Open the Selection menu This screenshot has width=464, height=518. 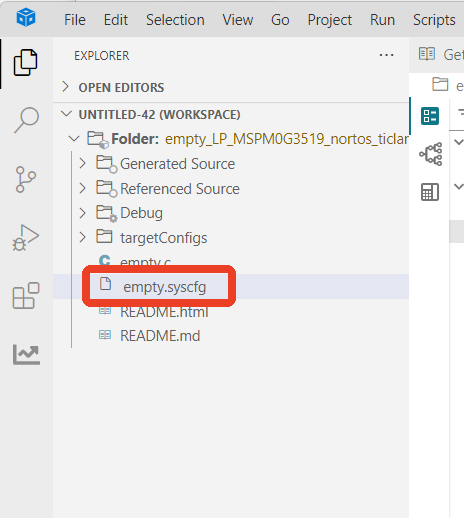coord(175,20)
